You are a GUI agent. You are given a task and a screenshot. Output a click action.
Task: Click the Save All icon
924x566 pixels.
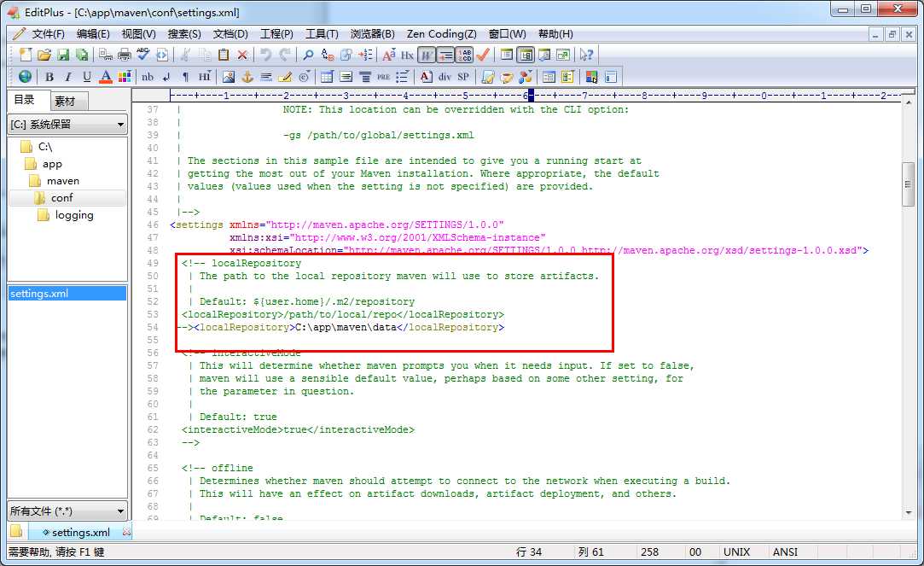[82, 55]
